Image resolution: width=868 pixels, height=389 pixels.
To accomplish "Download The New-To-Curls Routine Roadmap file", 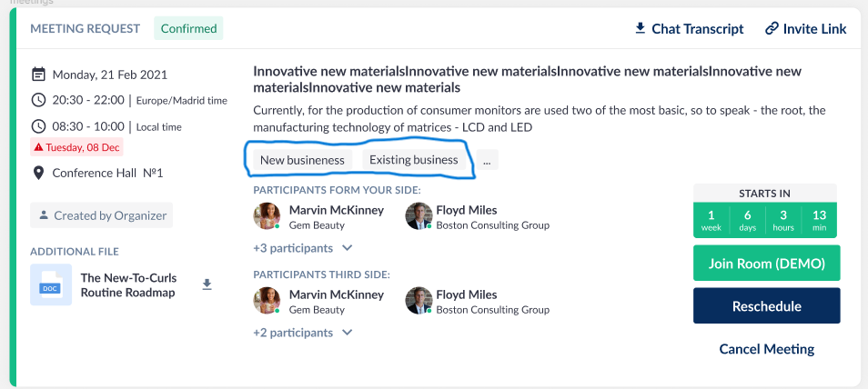I will [207, 284].
